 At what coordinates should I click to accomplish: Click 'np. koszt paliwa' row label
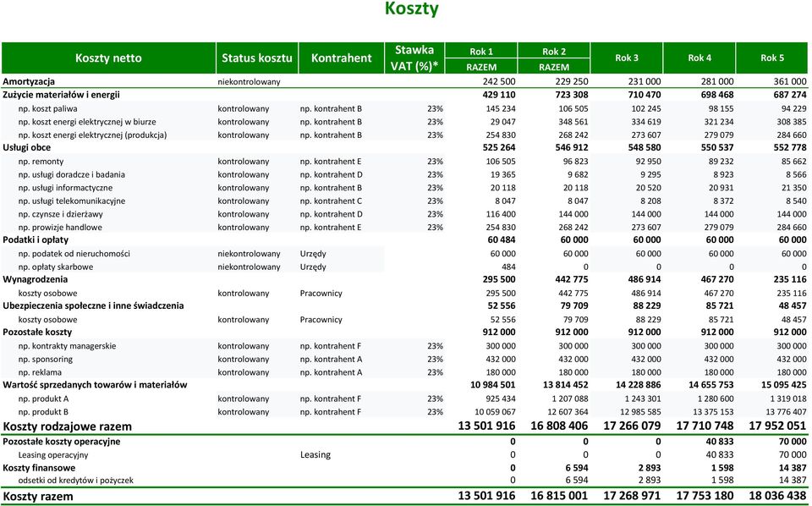[x=47, y=109]
